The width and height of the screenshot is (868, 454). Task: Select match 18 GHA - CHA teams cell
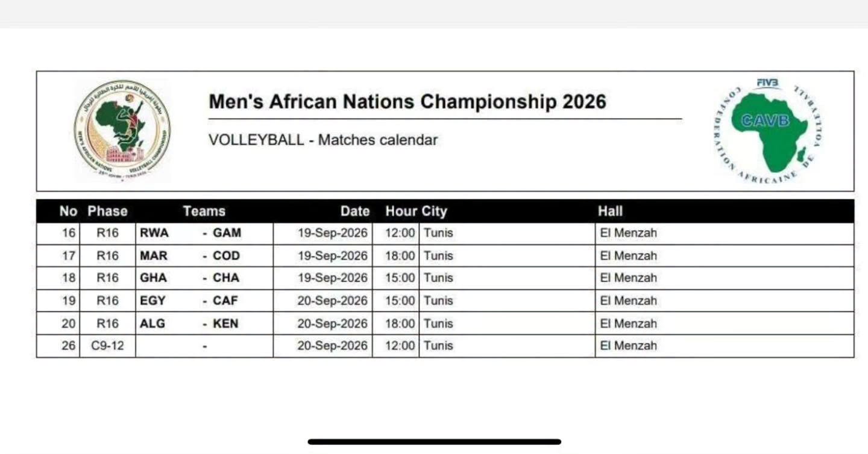(x=204, y=278)
